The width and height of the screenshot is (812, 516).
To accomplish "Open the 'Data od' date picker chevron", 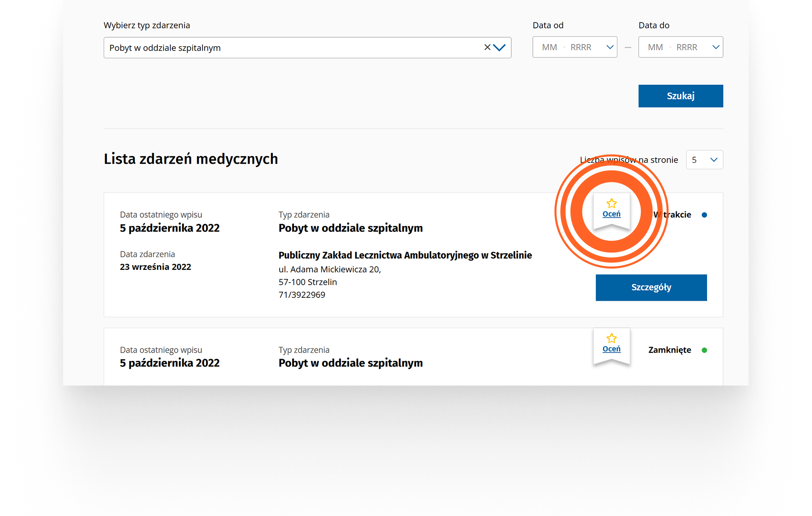I will point(609,47).
